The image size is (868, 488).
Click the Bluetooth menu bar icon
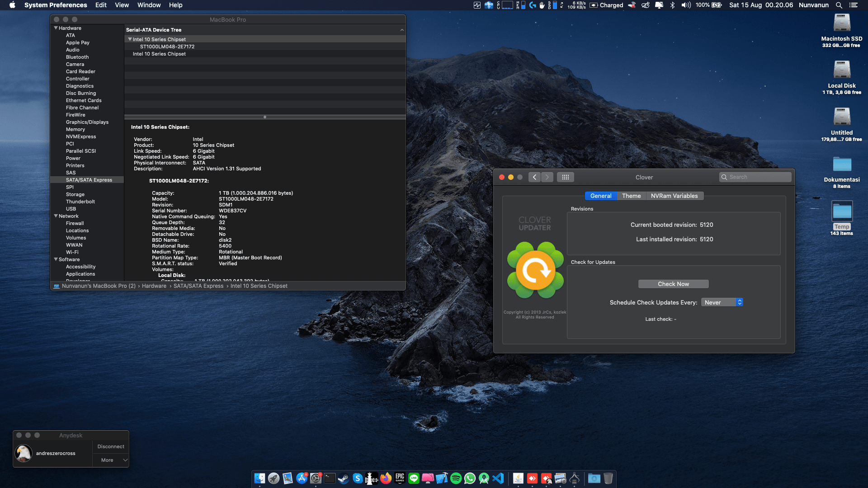(x=672, y=5)
